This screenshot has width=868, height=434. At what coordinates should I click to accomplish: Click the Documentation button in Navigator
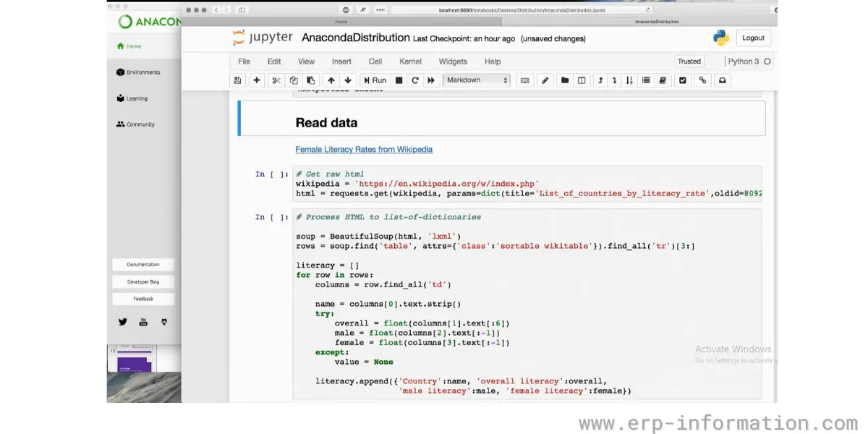143,265
